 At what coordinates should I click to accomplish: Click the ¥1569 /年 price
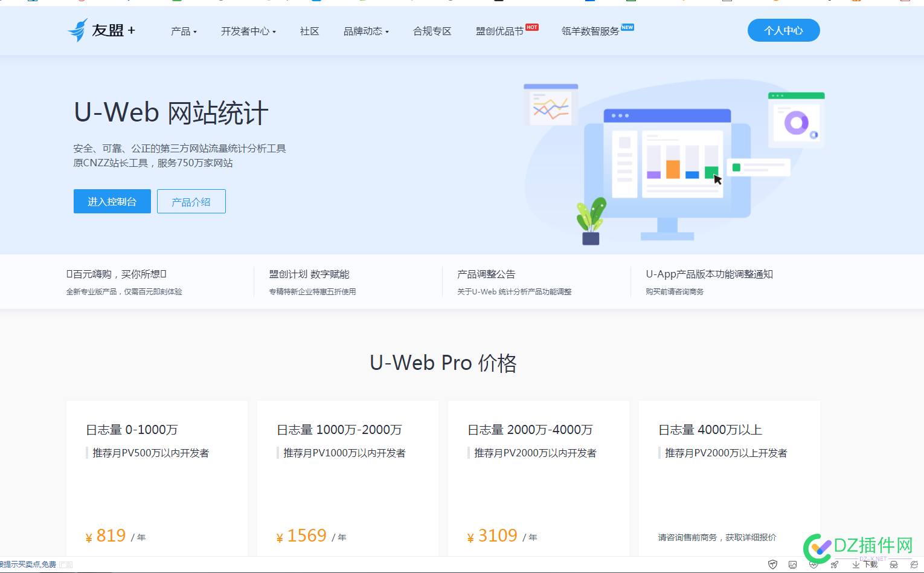[x=311, y=536]
